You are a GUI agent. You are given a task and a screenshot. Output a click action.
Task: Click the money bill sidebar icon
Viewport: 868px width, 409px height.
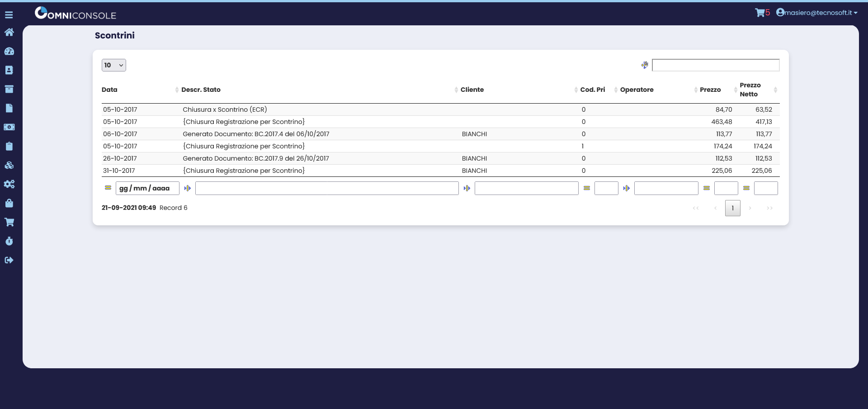pos(9,127)
